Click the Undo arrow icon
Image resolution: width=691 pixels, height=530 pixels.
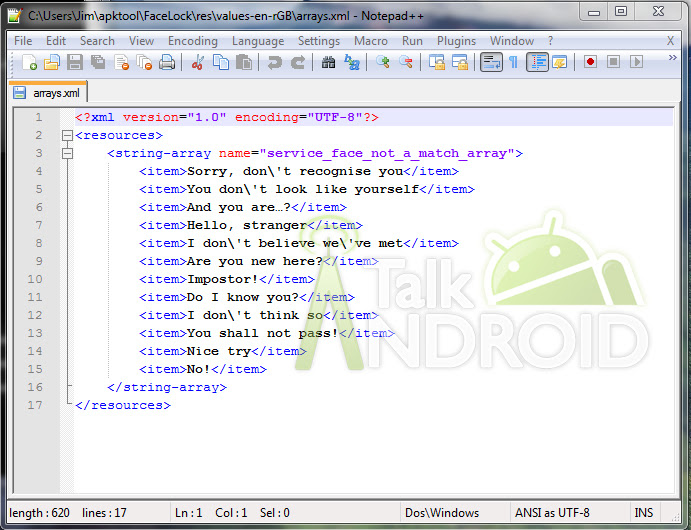click(275, 62)
